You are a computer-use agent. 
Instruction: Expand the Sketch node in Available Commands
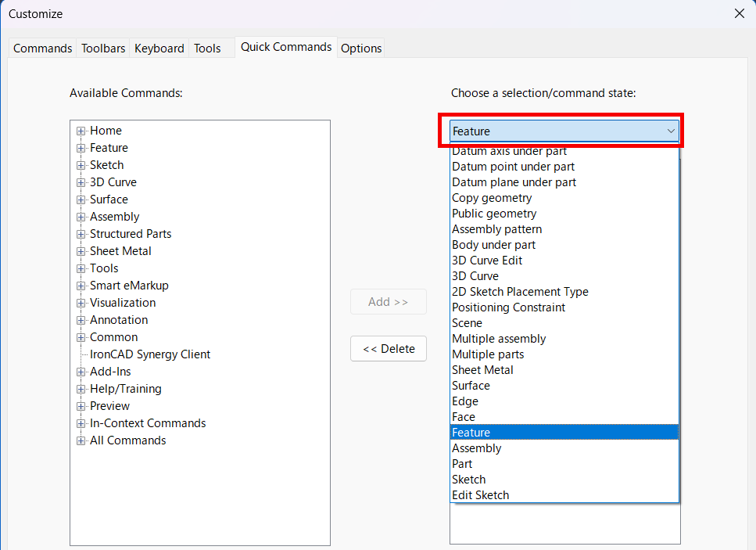pyautogui.click(x=81, y=166)
